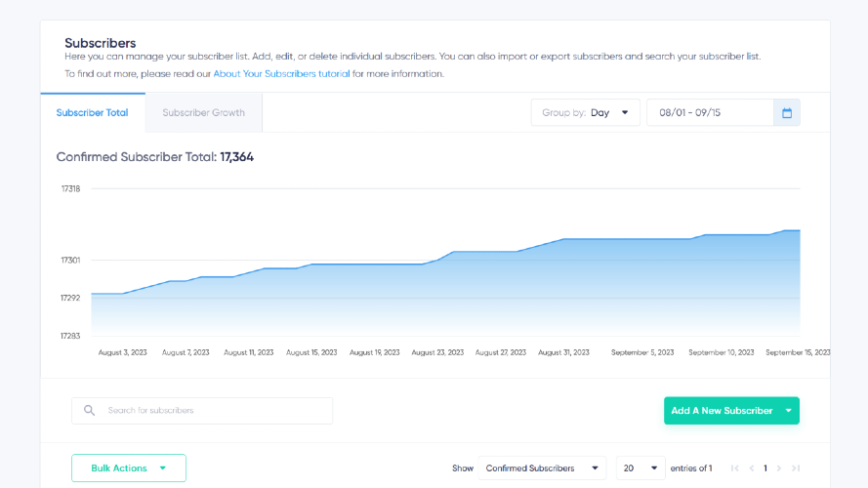Open the Group by Day dropdown
The width and height of the screenshot is (868, 488).
click(x=585, y=113)
